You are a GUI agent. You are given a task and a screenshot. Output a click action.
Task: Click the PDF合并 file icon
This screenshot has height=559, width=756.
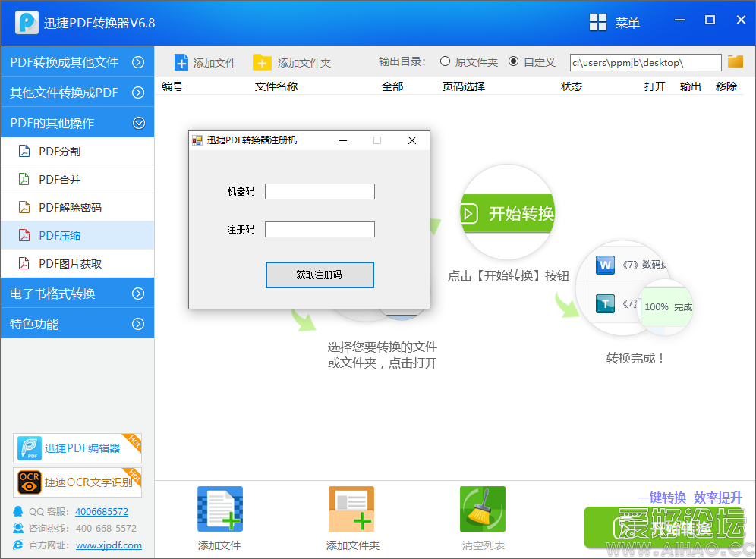coord(24,179)
